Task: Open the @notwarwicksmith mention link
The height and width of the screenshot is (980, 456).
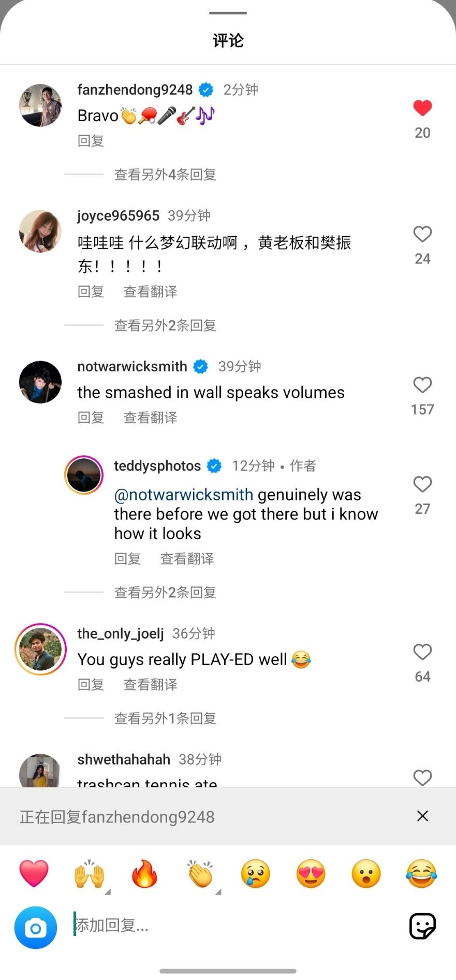Action: [x=184, y=495]
